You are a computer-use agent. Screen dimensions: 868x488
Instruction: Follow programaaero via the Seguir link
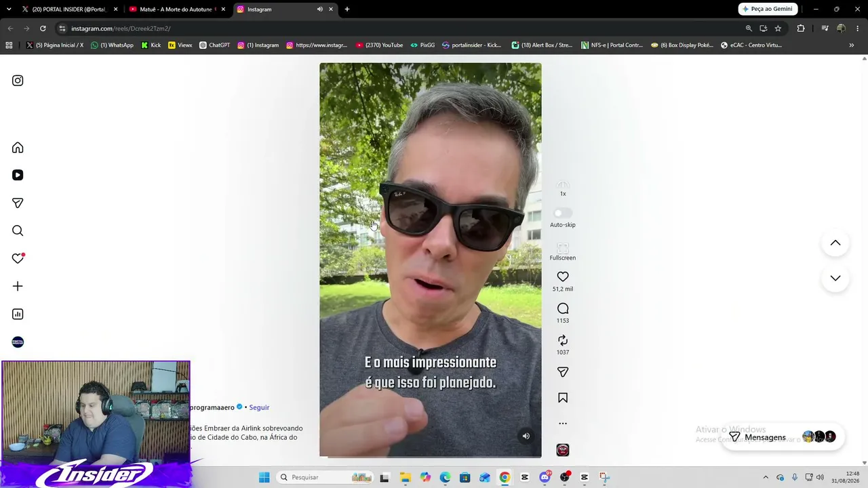pos(259,407)
